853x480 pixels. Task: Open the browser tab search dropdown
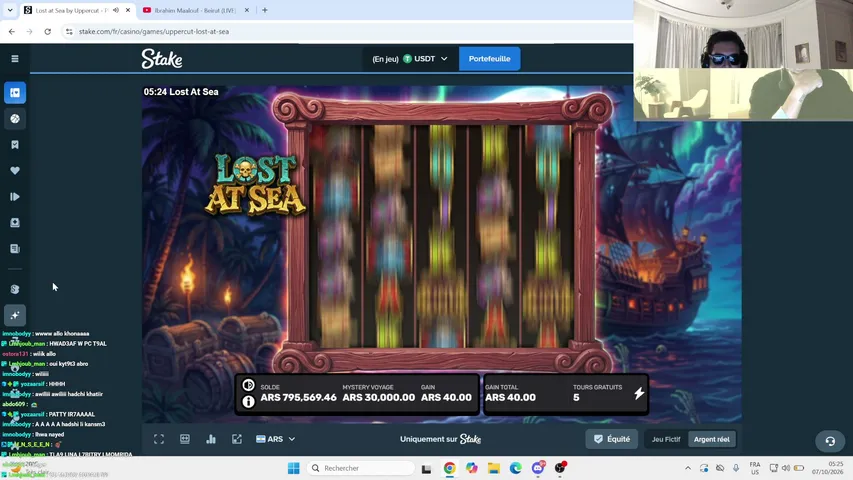10,10
